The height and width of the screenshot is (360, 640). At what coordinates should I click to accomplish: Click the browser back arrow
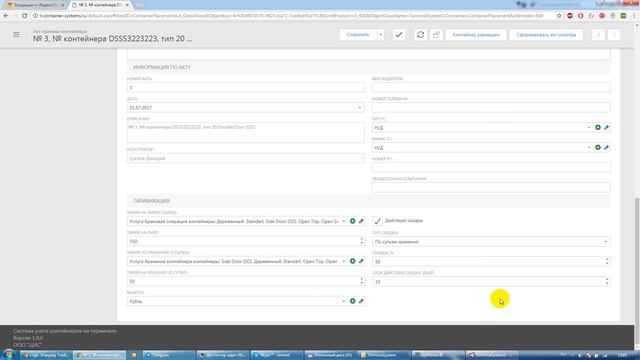[6, 16]
